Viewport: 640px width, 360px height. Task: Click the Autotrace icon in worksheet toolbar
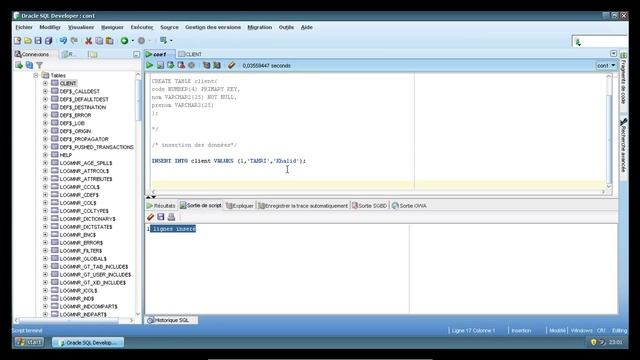[217, 65]
